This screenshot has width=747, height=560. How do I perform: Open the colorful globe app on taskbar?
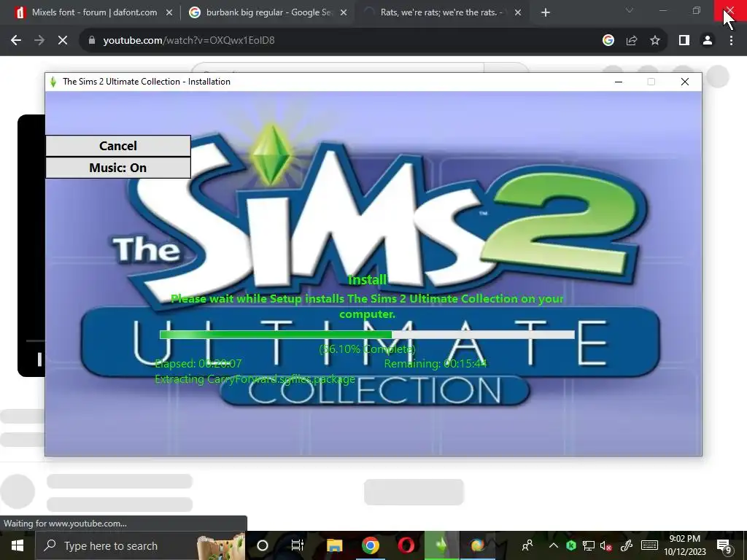tap(477, 545)
